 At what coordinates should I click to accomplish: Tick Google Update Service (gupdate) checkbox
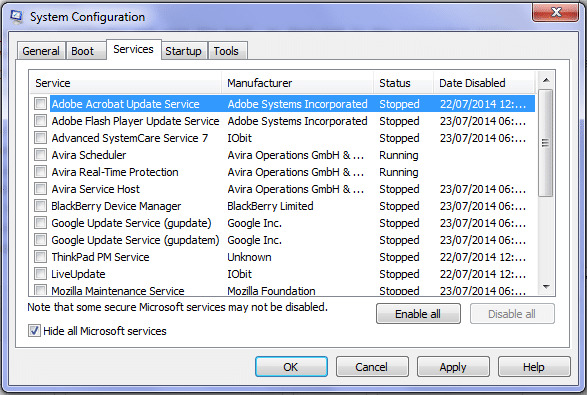40,223
